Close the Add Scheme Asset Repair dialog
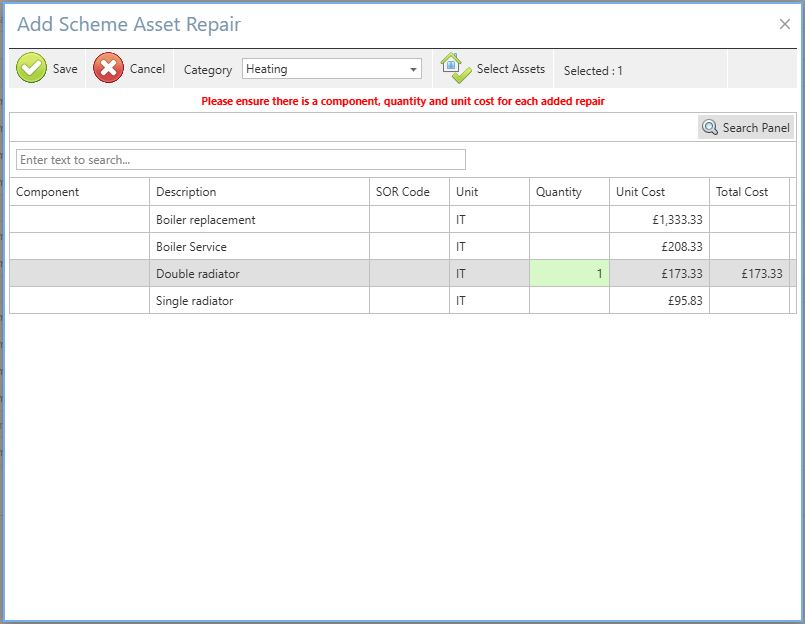The height and width of the screenshot is (624, 805). [x=785, y=24]
